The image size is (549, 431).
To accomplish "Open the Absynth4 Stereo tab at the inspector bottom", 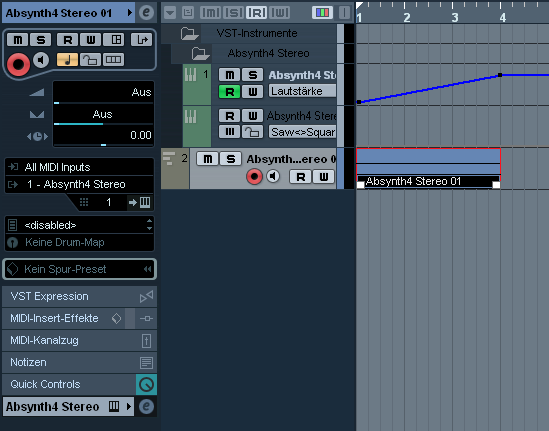I will click(68, 406).
